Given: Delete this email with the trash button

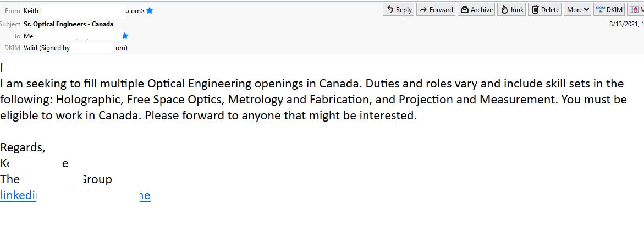Looking at the screenshot, I should coord(545,10).
